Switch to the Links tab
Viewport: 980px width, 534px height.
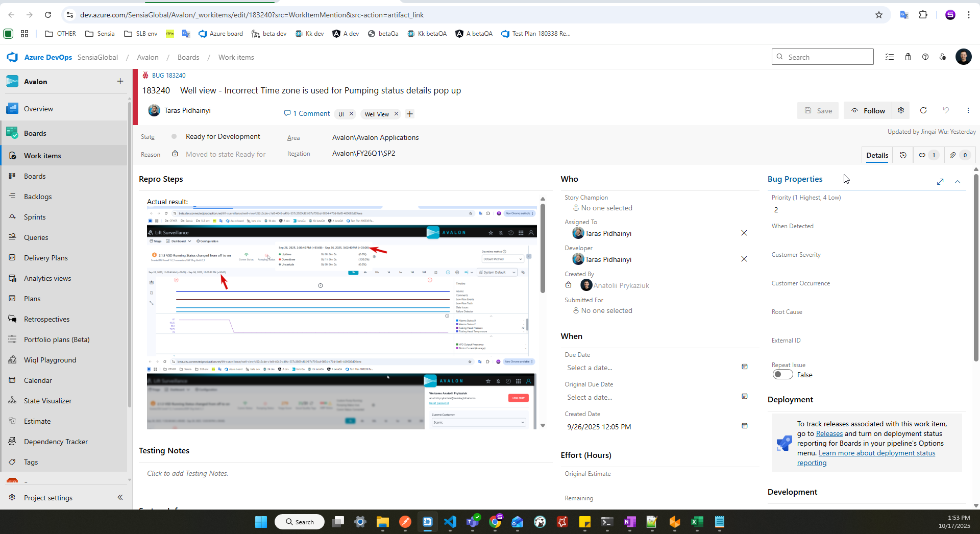pos(928,155)
